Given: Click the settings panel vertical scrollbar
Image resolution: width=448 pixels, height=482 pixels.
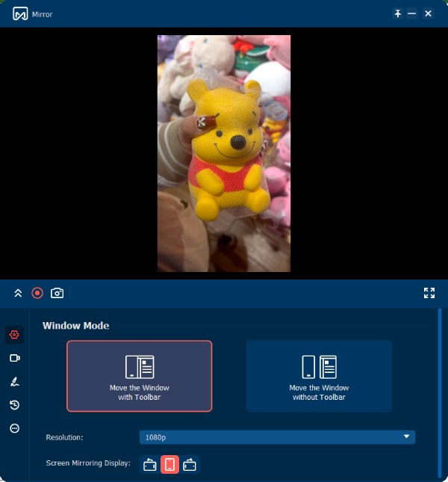Looking at the screenshot, I should pyautogui.click(x=440, y=394).
